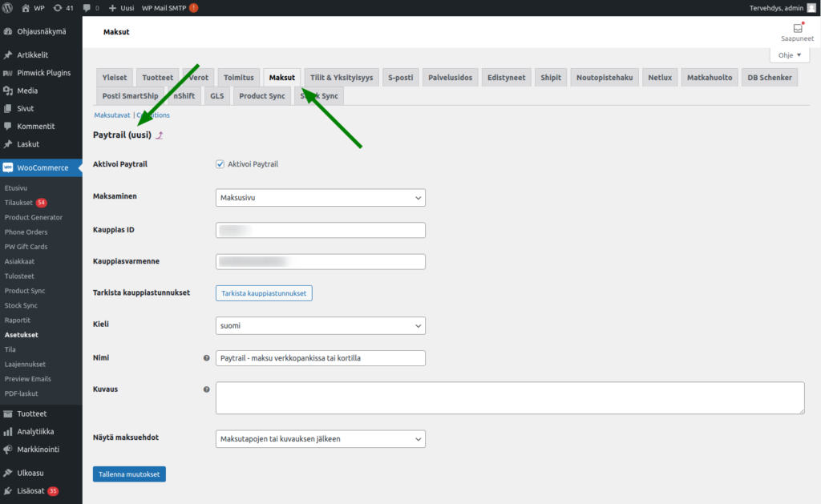
Task: Click the Tuotteet box icon in sidebar
Action: (x=8, y=413)
